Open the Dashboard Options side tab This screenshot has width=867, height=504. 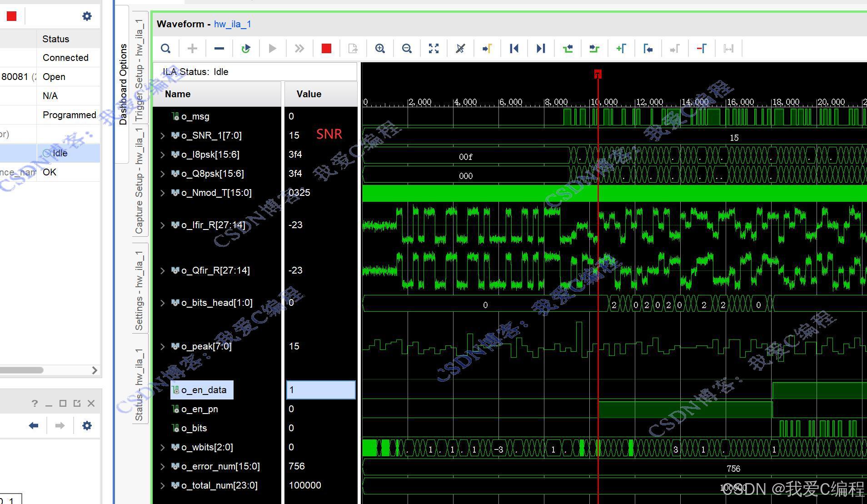pyautogui.click(x=123, y=85)
